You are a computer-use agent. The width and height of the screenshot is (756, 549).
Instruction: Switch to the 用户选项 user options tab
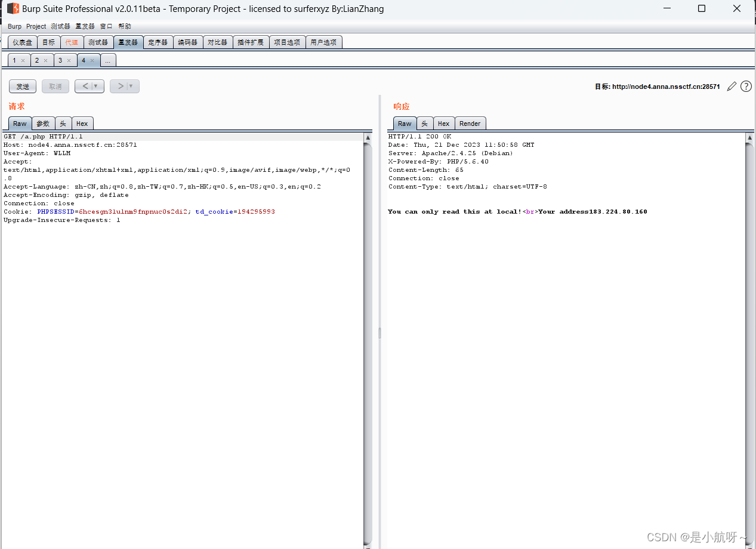(323, 42)
